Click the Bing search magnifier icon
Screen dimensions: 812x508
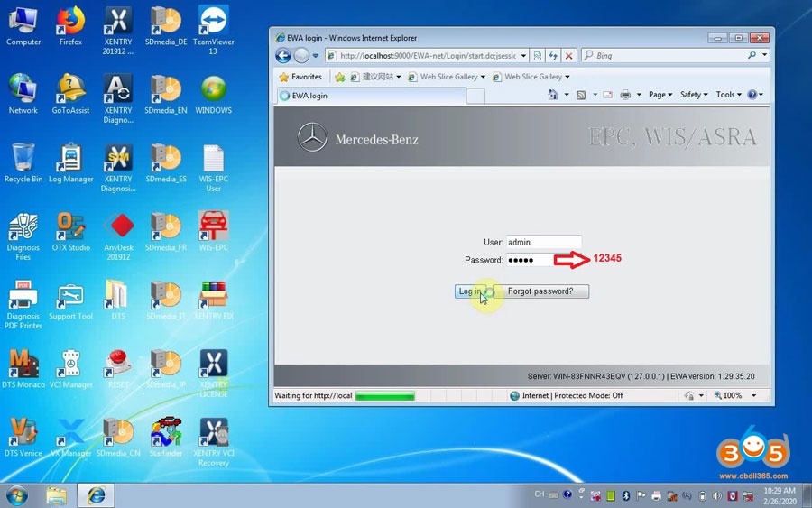[x=752, y=55]
